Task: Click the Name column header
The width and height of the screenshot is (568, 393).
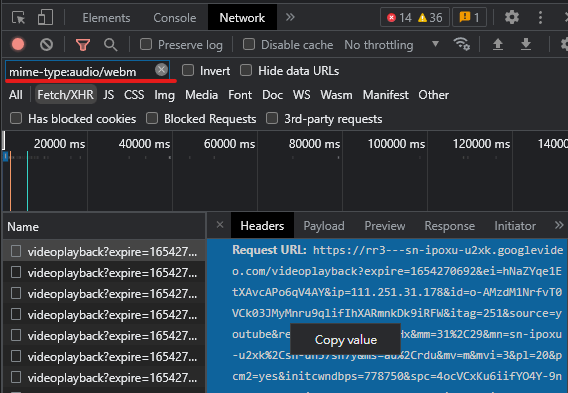Action: point(104,227)
